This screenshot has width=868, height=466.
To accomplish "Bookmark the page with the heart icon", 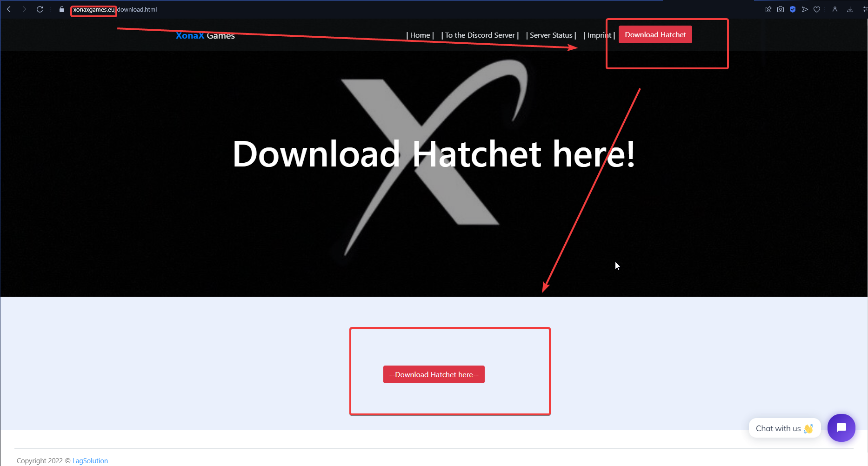I will point(817,9).
